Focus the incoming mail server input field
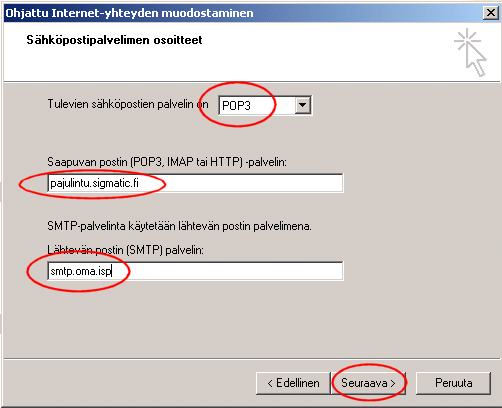502x408 pixels. [x=195, y=183]
